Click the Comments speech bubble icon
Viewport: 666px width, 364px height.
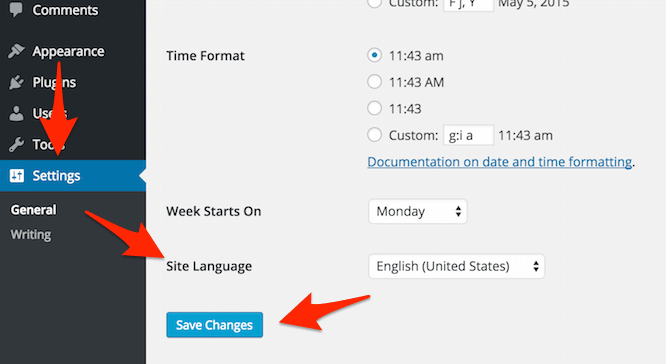tap(16, 9)
